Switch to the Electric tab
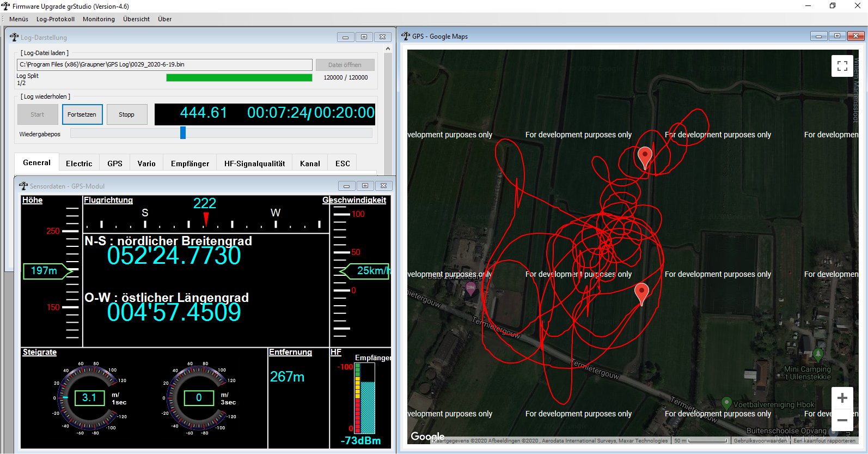 tap(79, 164)
